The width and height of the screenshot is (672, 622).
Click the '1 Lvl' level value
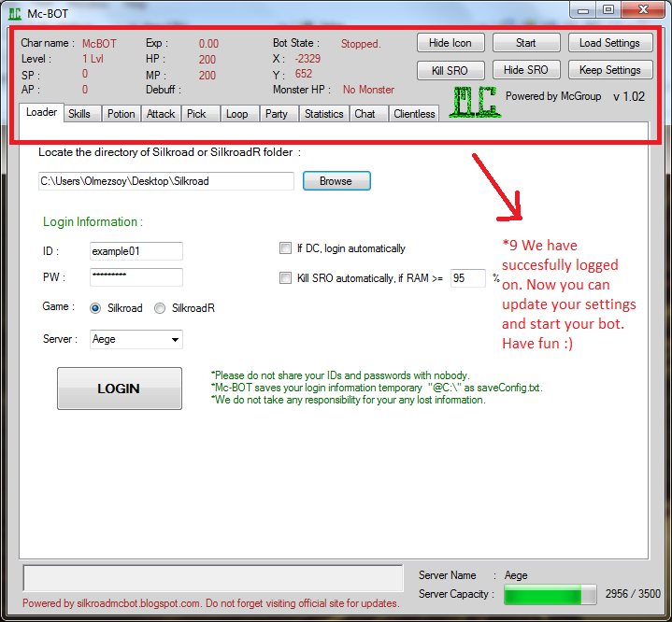pos(93,59)
